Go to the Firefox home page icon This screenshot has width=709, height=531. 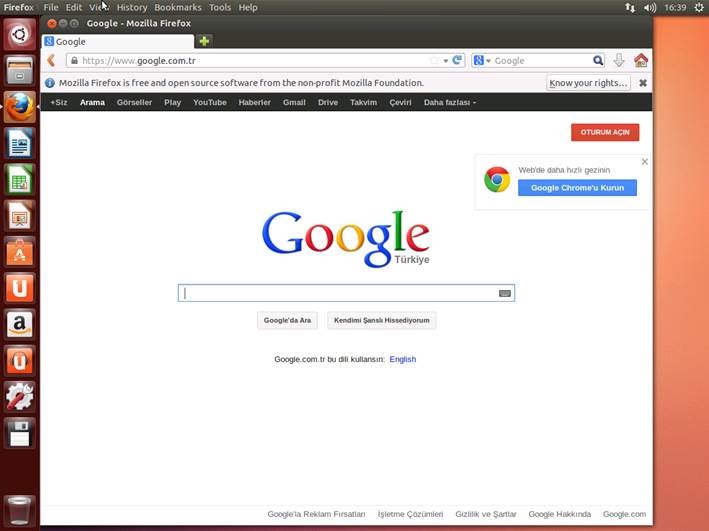(x=641, y=60)
